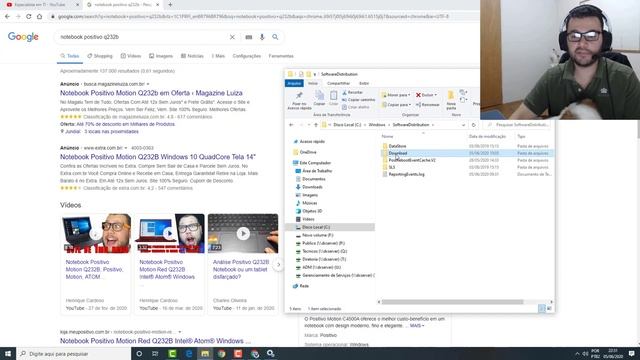Viewport: 640px width, 360px height.
Task: Show next videos carousel arrow
Action: point(278,264)
